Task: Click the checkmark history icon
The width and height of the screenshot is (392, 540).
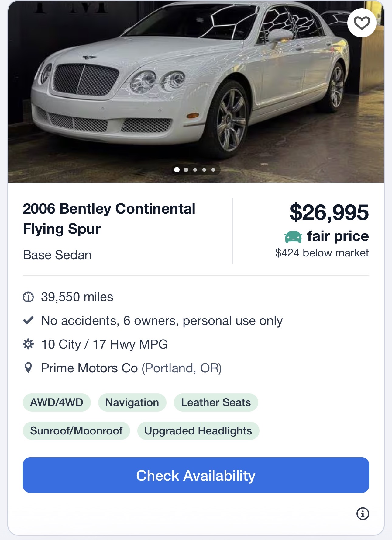Action: (29, 320)
